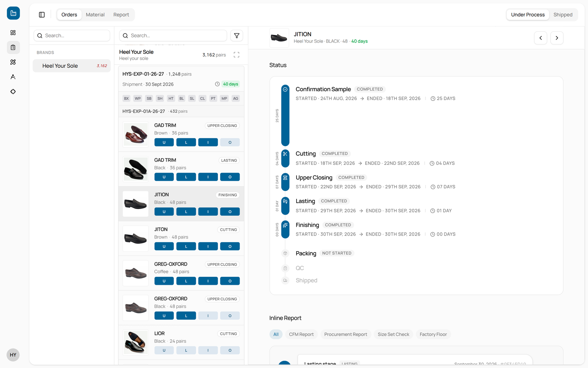
Task: Filter inline report by Factory Floor
Action: pos(433,335)
